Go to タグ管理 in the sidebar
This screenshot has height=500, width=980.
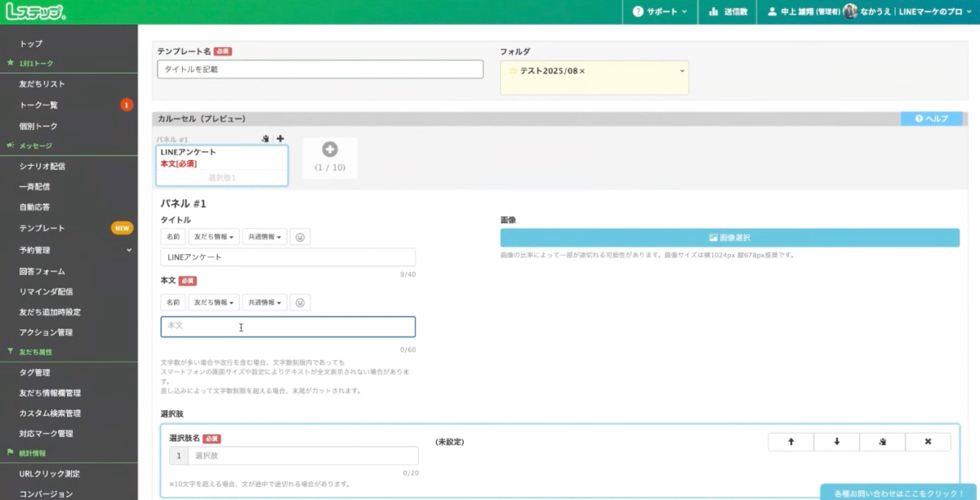35,373
